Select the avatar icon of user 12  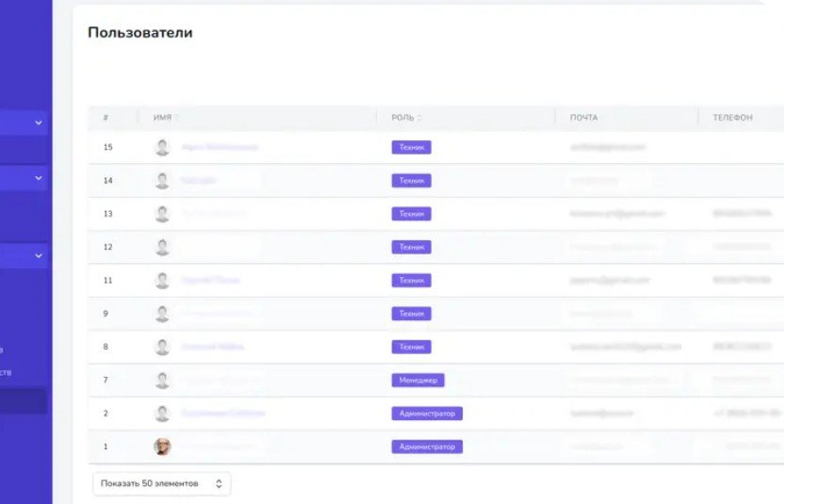pos(162,247)
